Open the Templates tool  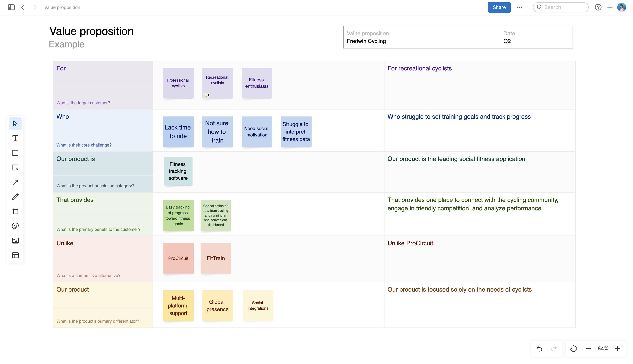15,255
